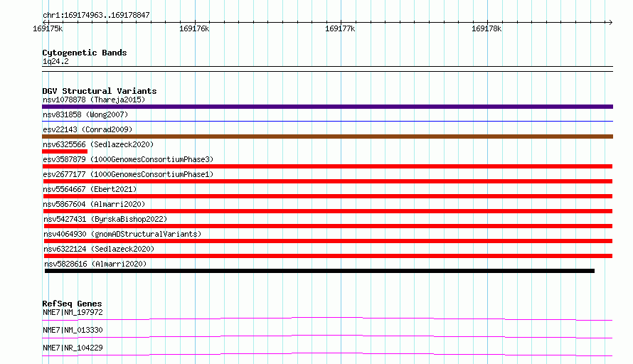Click the chr1:169174963..169178847 coordinate text

[96, 16]
